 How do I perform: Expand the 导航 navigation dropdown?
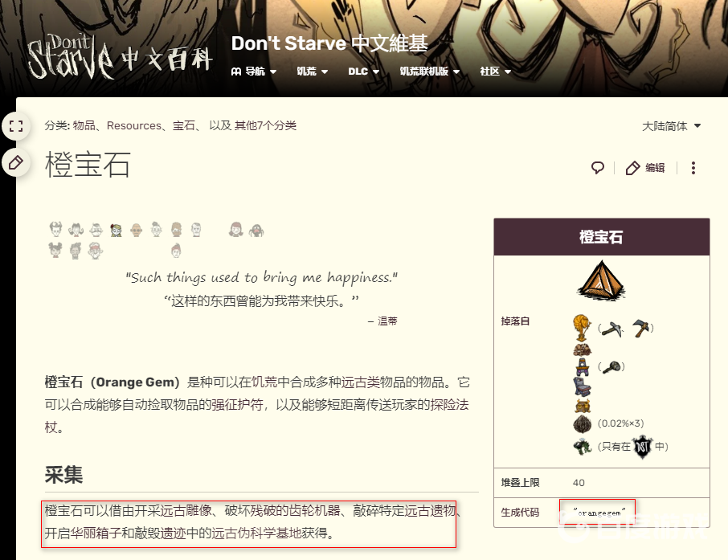click(x=254, y=71)
